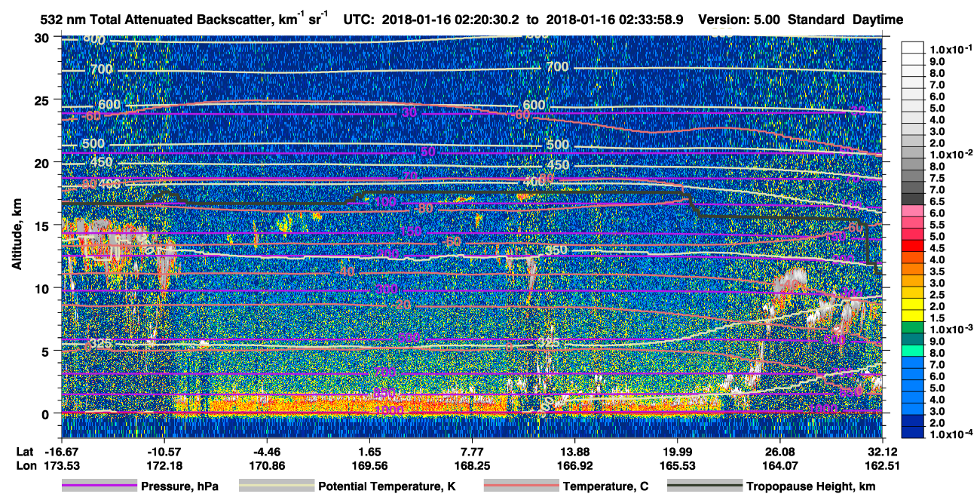Click latitude value -16.67

pos(62,451)
